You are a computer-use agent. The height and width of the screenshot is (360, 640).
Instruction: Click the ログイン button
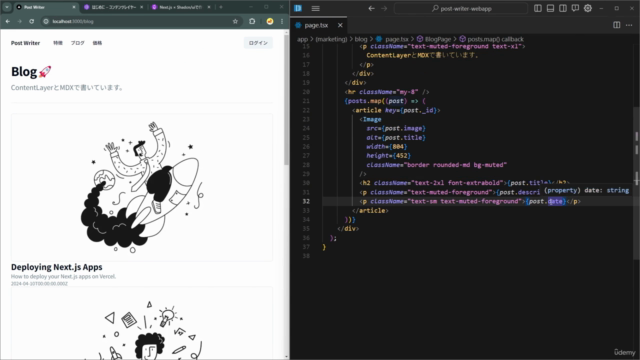(x=258, y=43)
